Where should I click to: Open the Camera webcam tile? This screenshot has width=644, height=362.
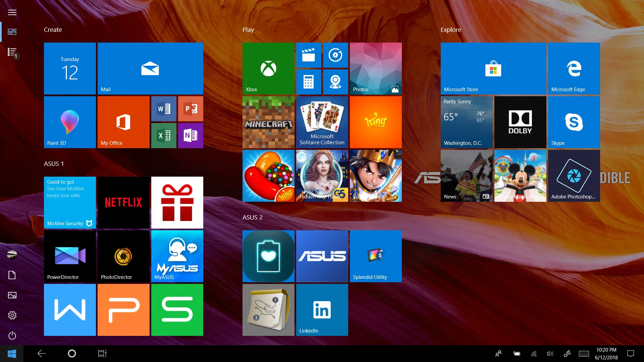335,82
